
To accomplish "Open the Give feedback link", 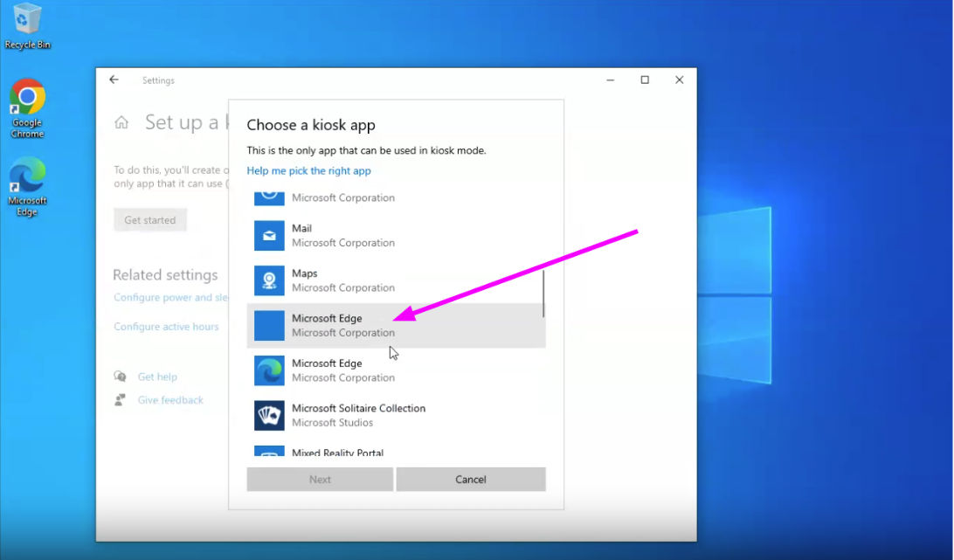I will coord(170,400).
